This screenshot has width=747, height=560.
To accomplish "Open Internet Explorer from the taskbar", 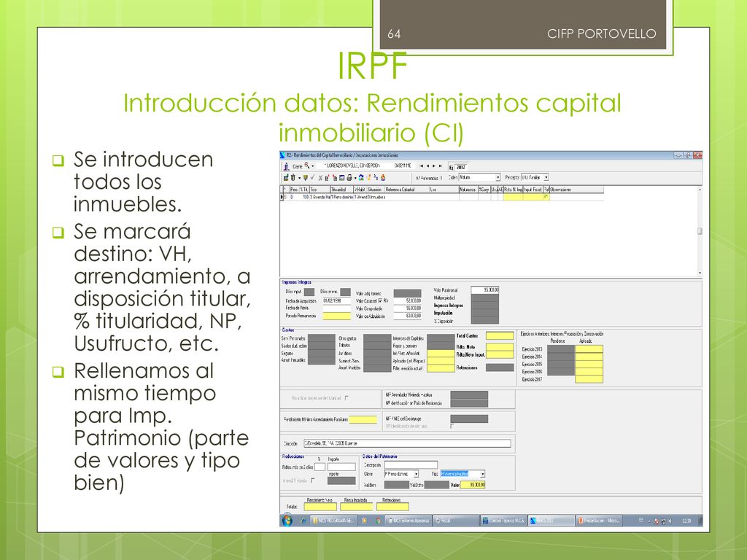I will pos(303,521).
